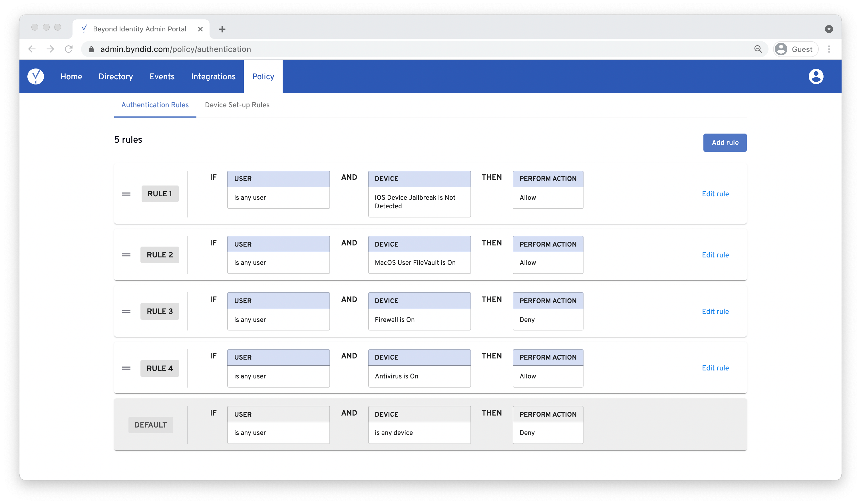The width and height of the screenshot is (861, 504).
Task: Open the Guest profile menu
Action: [795, 49]
